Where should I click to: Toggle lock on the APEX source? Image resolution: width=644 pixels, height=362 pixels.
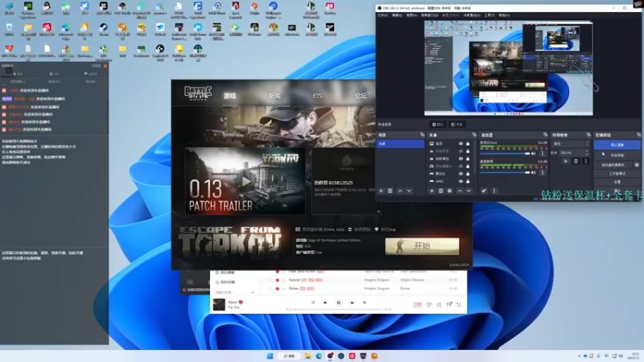[x=468, y=182]
